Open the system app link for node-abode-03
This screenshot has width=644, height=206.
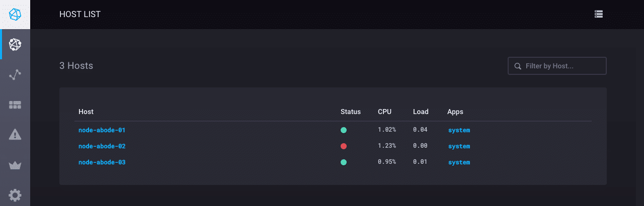point(459,162)
